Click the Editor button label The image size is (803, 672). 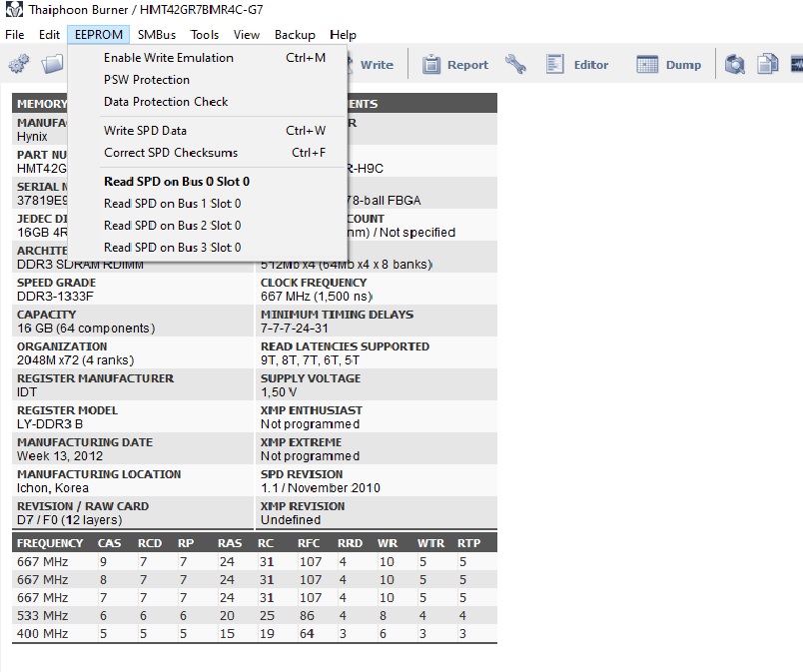pos(591,65)
